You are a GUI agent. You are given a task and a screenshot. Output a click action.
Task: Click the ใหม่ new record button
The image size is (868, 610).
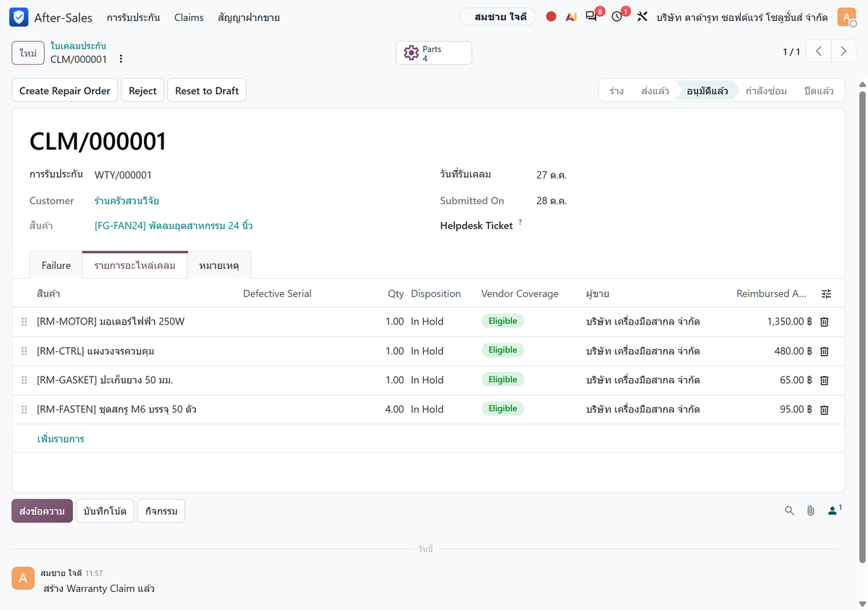coord(28,53)
